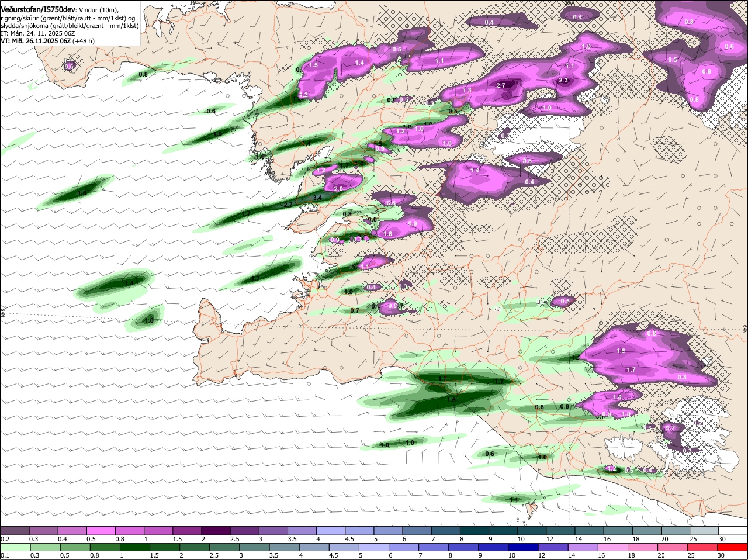
Task: Click the 25 label in the rain legend
Action: pos(691,556)
